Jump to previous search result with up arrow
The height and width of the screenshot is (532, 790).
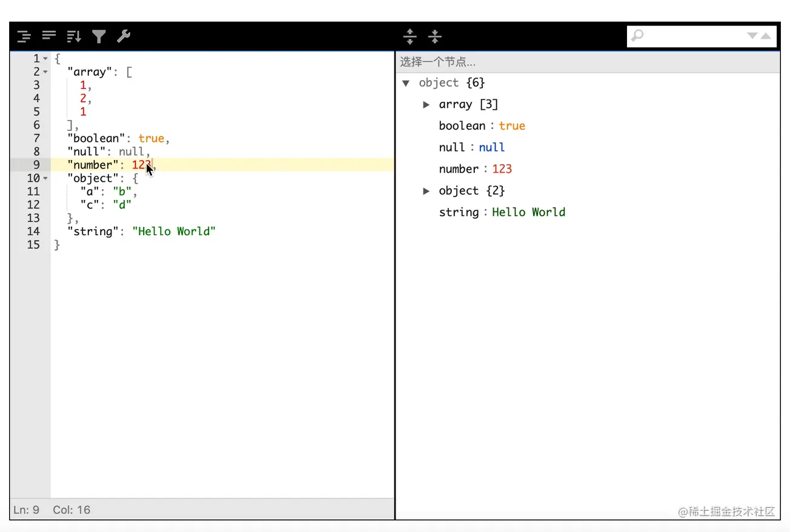click(x=765, y=36)
